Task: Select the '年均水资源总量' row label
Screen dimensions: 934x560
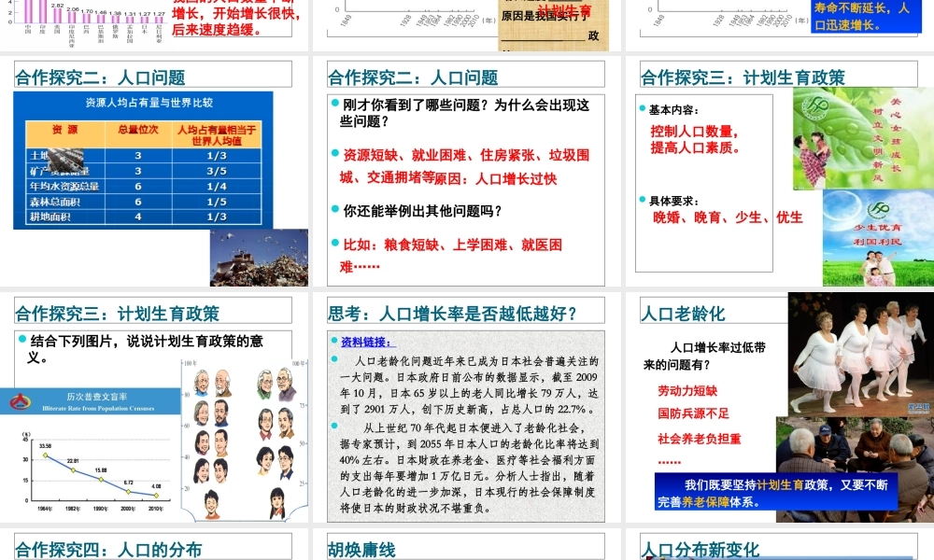Action: click(64, 187)
